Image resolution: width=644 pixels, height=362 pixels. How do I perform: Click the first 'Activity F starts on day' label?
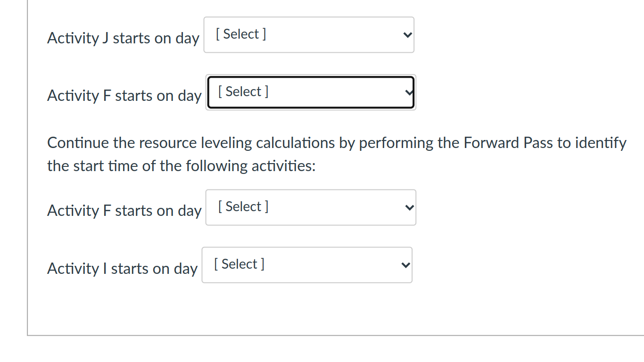124,96
